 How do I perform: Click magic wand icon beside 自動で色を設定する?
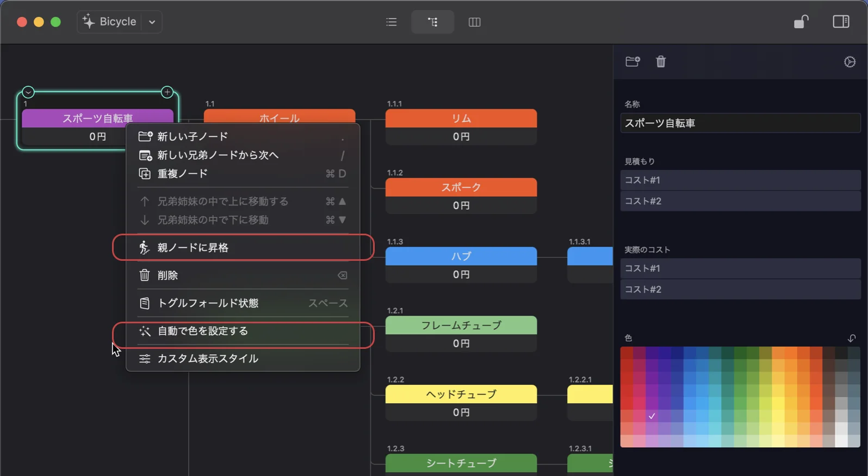coord(144,331)
